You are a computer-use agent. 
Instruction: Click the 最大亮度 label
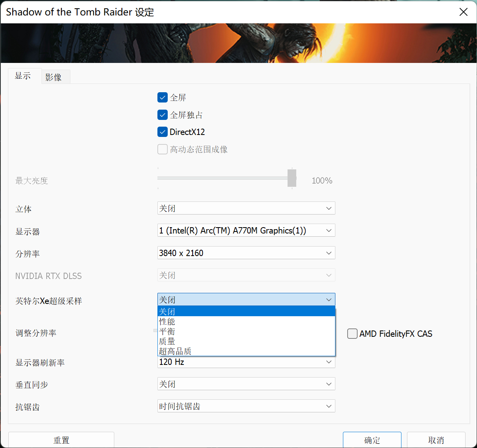pyautogui.click(x=32, y=181)
